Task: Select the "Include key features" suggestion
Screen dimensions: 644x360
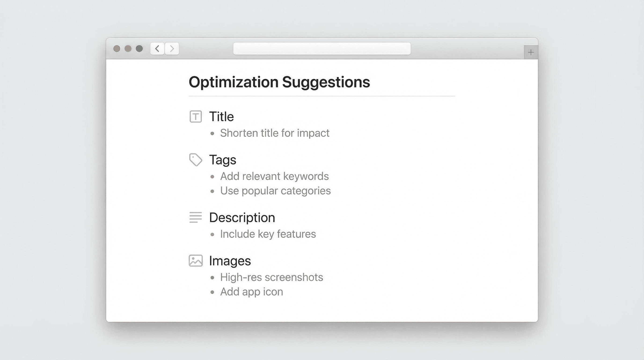Action: [268, 234]
